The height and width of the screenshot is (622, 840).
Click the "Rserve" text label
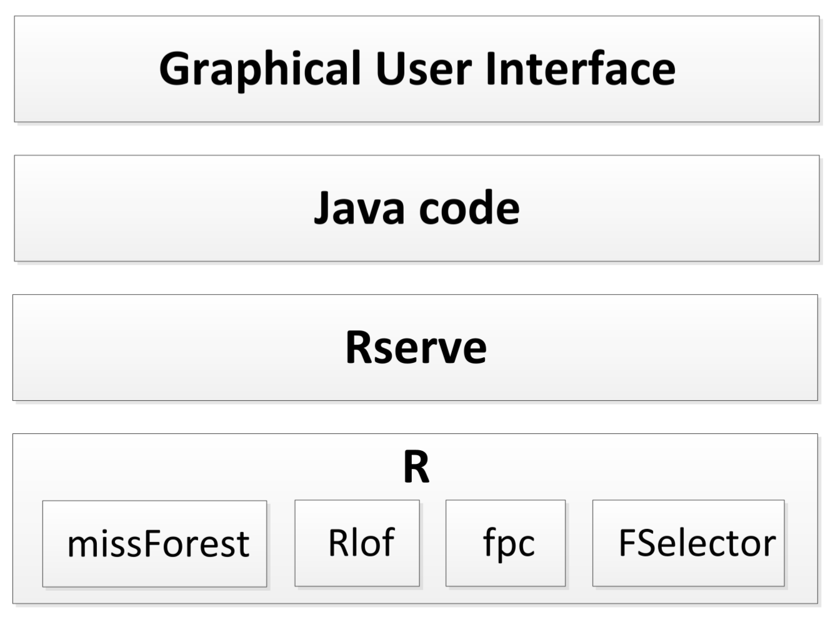tap(416, 347)
